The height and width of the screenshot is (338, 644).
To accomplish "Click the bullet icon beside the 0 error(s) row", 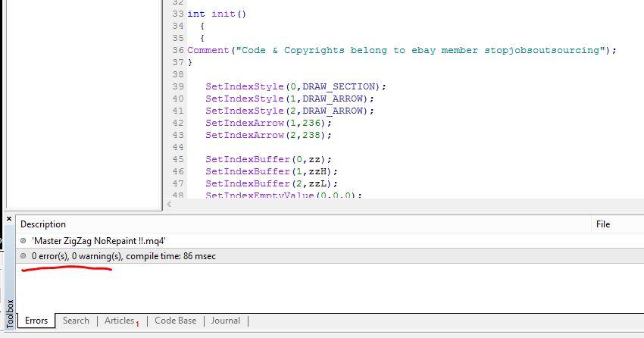I will pyautogui.click(x=24, y=256).
